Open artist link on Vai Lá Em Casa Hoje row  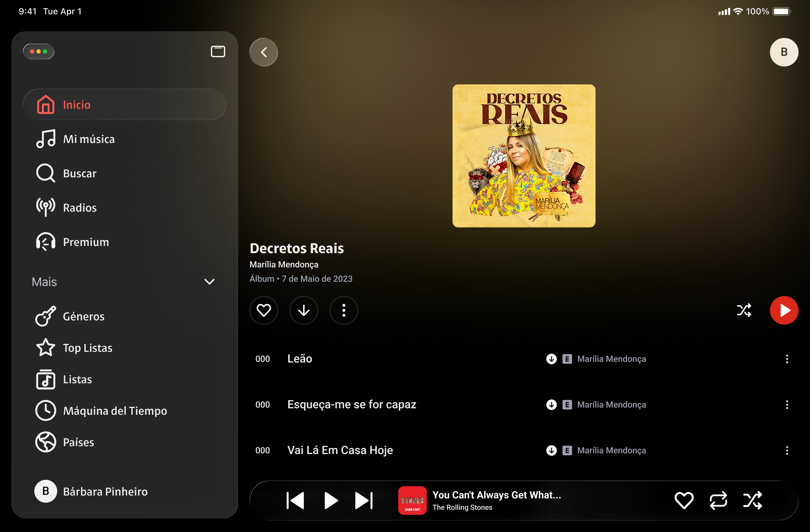(612, 450)
